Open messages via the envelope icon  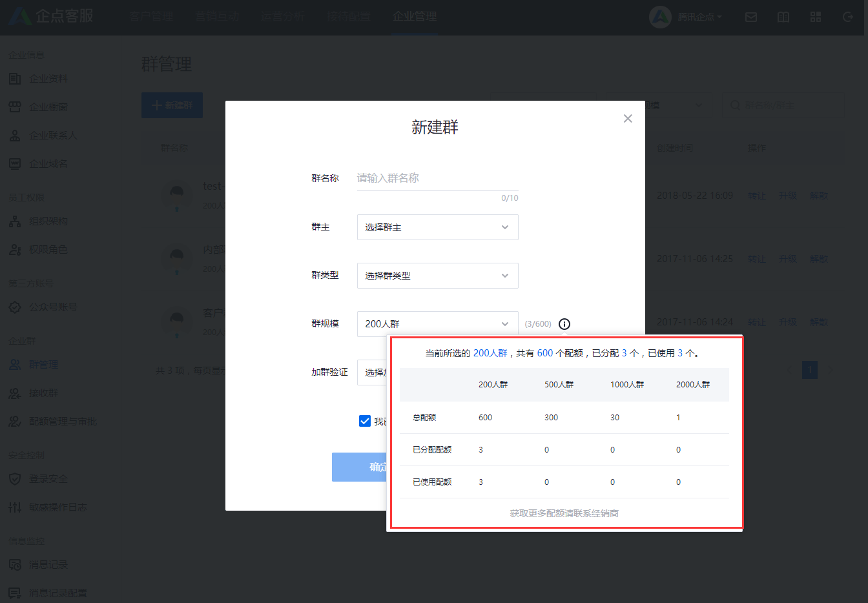750,17
